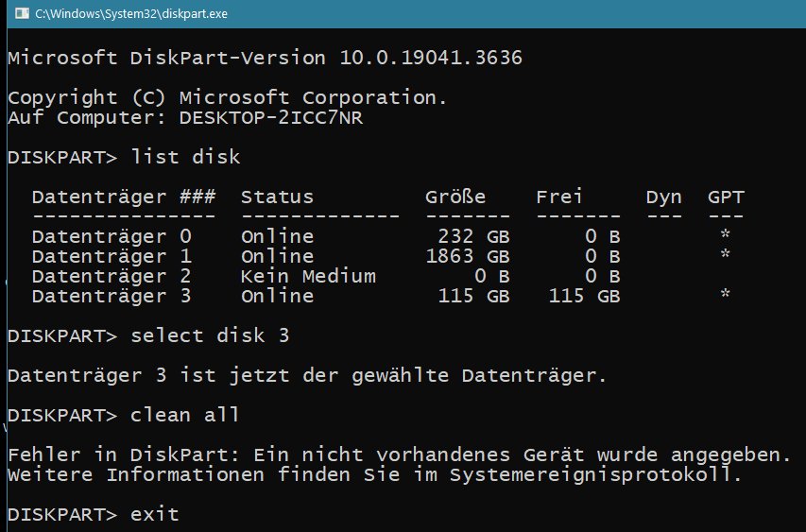The width and height of the screenshot is (806, 532).
Task: Click the 1863 GB size of Datenträger 1
Action: point(468,256)
